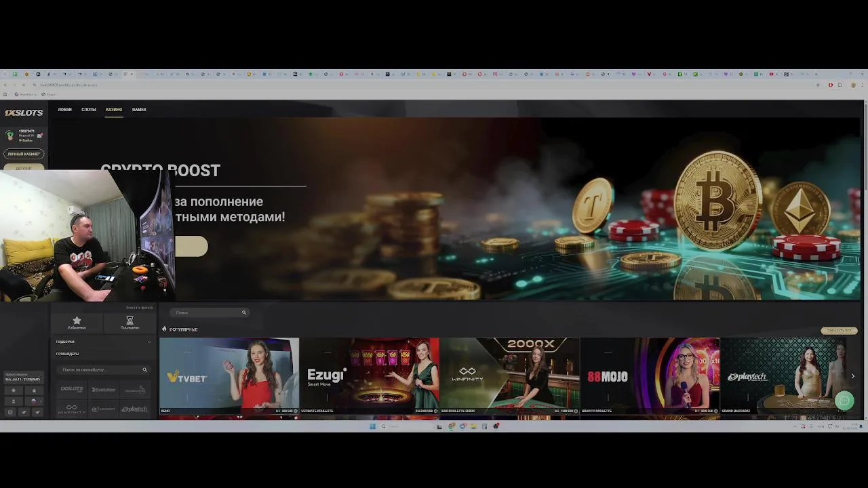This screenshot has width=868, height=488.
Task: Click the Провайдеры section header
Action: click(x=67, y=354)
